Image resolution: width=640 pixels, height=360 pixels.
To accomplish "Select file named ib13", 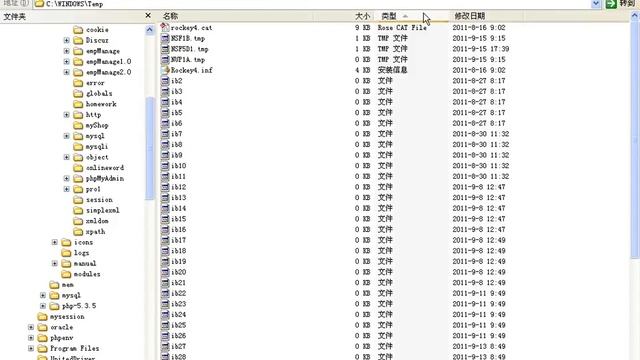I will click(178, 197).
